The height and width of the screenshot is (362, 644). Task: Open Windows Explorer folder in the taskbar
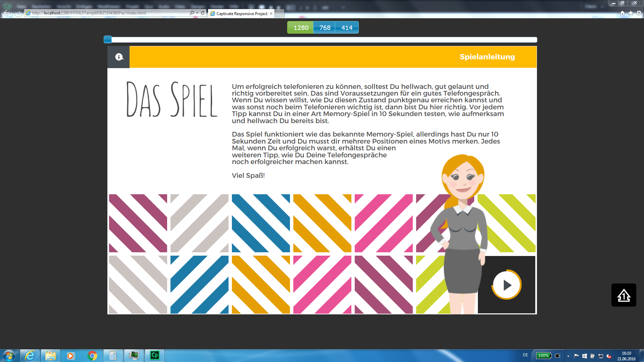[x=51, y=355]
